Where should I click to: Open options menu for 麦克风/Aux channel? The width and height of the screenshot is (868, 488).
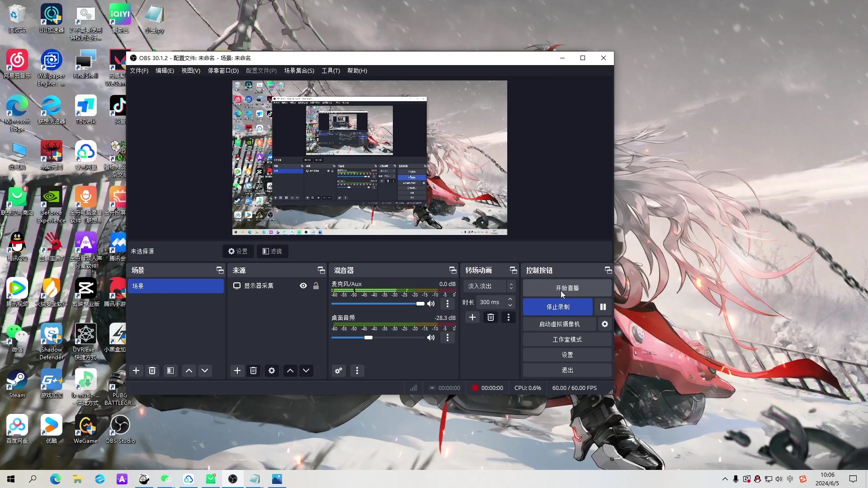(x=448, y=304)
